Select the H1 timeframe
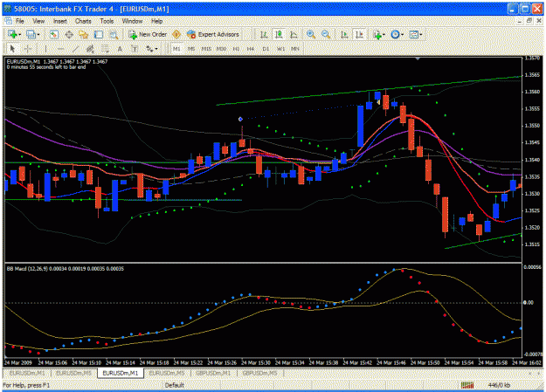Image resolution: width=546 pixels, height=392 pixels. pos(236,49)
